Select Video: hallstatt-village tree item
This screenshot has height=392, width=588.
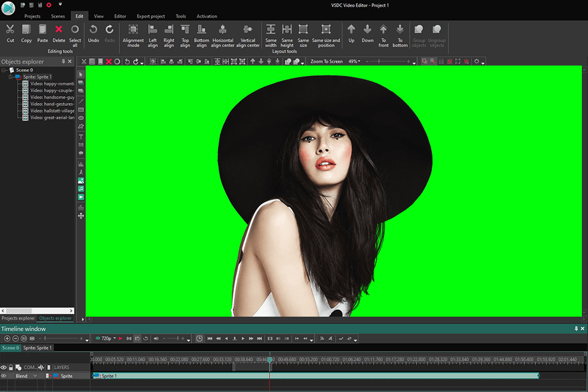tap(48, 111)
